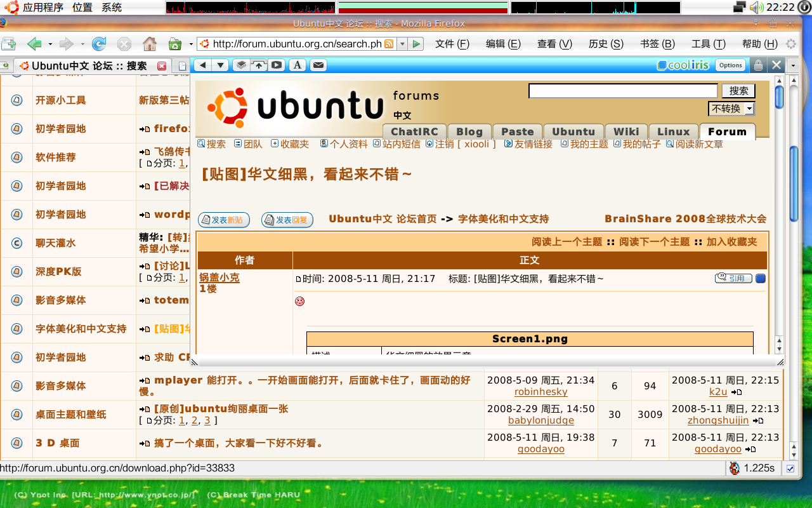Image resolution: width=812 pixels, height=508 pixels.
Task: Click the display icon in top panel
Action: [x=739, y=7]
